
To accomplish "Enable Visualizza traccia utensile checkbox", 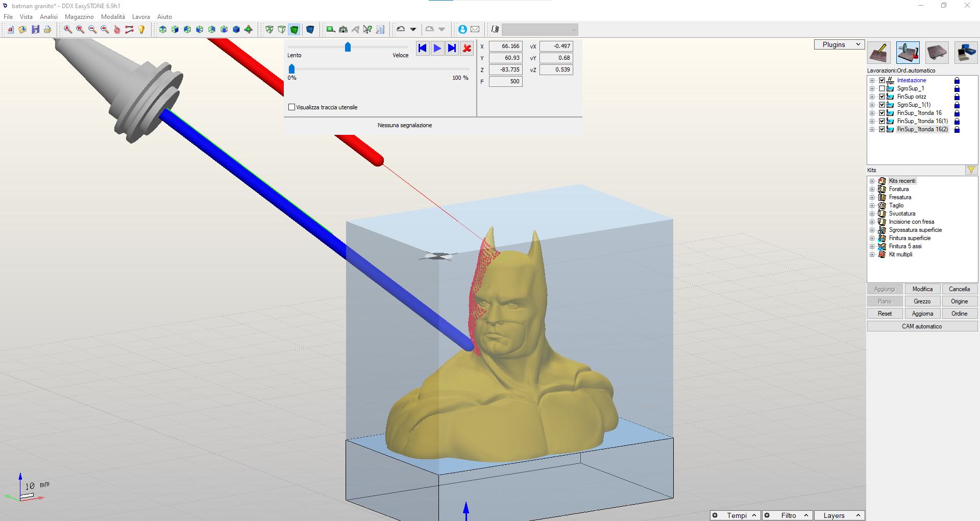I will pyautogui.click(x=292, y=107).
